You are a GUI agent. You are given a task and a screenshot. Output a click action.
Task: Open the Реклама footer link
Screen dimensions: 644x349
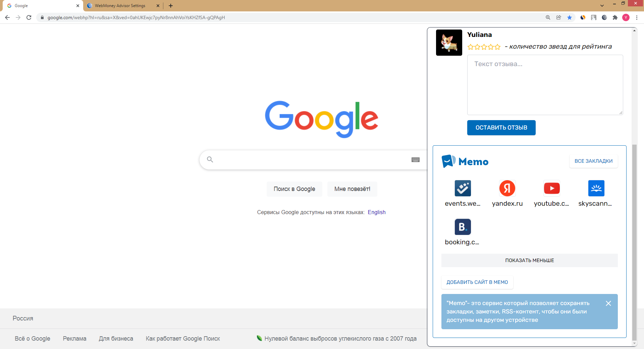pos(74,339)
